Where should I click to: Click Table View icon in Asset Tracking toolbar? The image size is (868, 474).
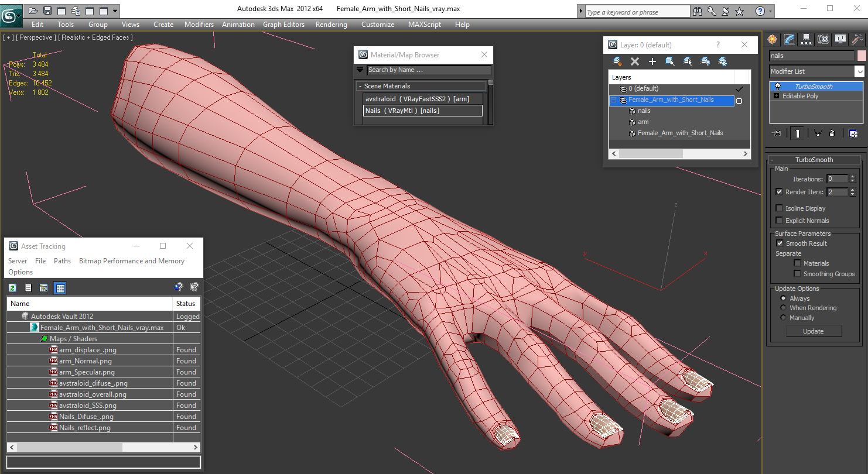click(60, 287)
